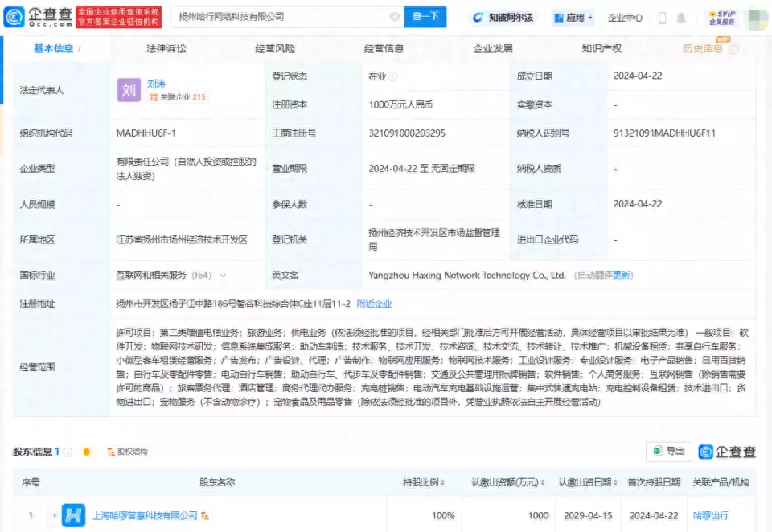This screenshot has height=532, width=772.
Task: Click the 查一下 search button
Action: click(425, 17)
